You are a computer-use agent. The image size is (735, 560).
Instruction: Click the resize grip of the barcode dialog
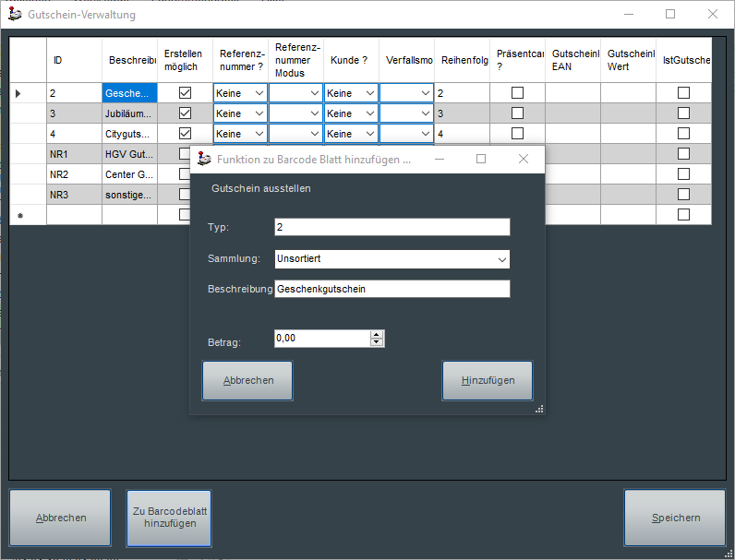click(539, 409)
